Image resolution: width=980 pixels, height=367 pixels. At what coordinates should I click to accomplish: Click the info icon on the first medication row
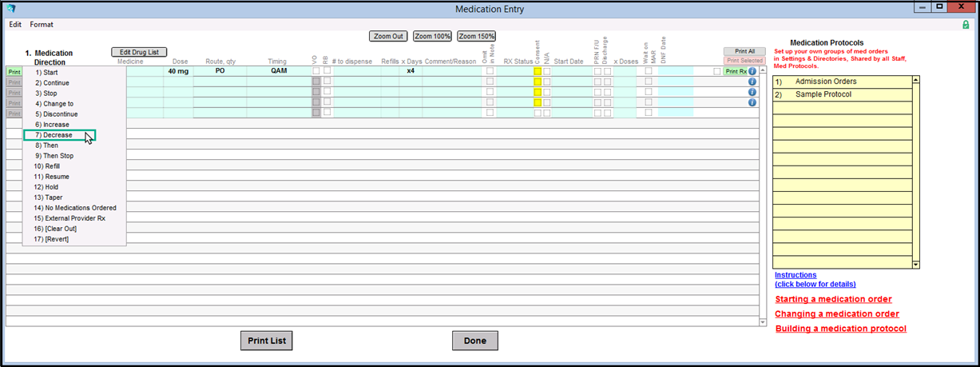752,71
